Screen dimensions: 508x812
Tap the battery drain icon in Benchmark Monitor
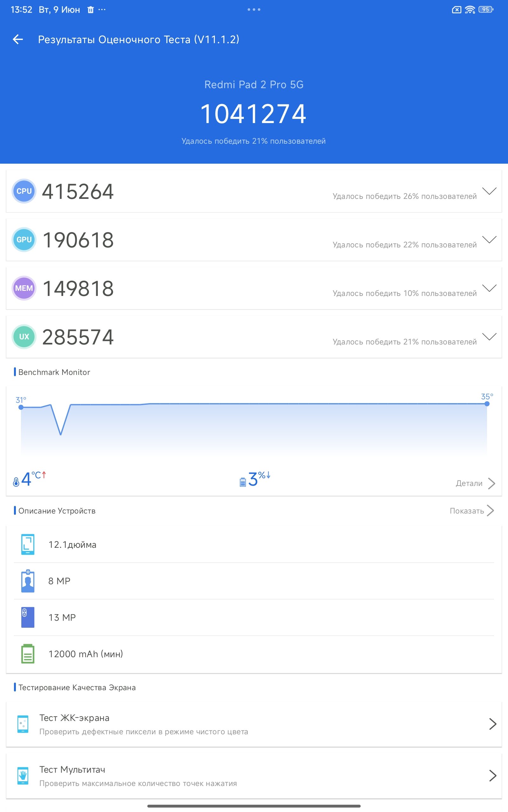click(243, 482)
